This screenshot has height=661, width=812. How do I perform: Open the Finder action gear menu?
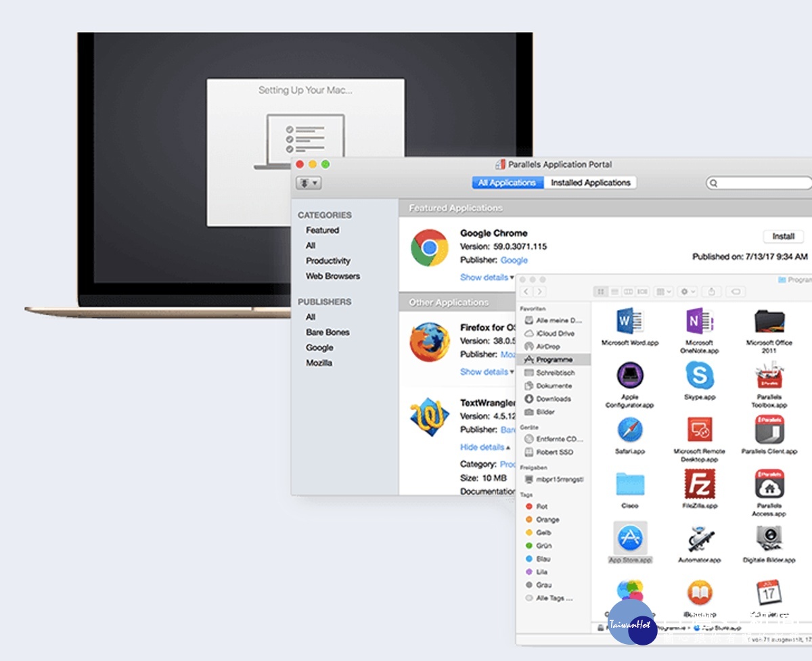click(687, 292)
